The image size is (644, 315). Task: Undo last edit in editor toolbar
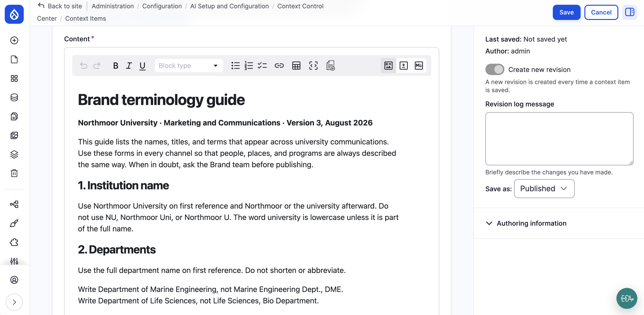(x=84, y=66)
